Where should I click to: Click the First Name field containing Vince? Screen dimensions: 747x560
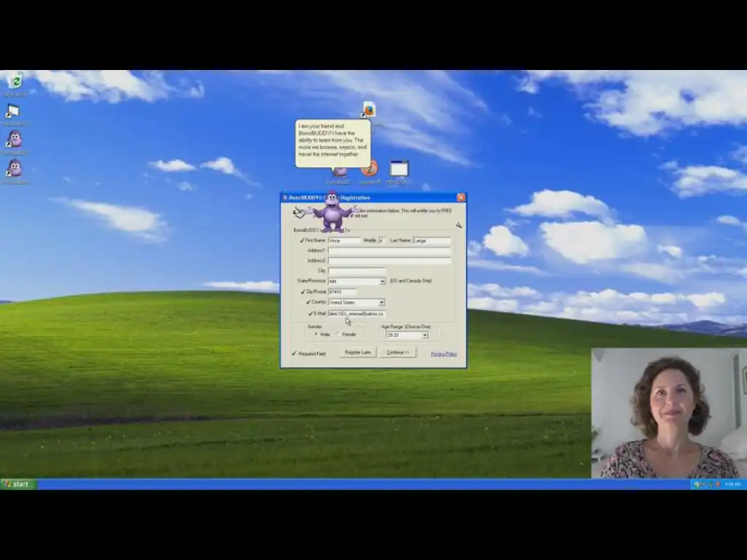point(344,241)
